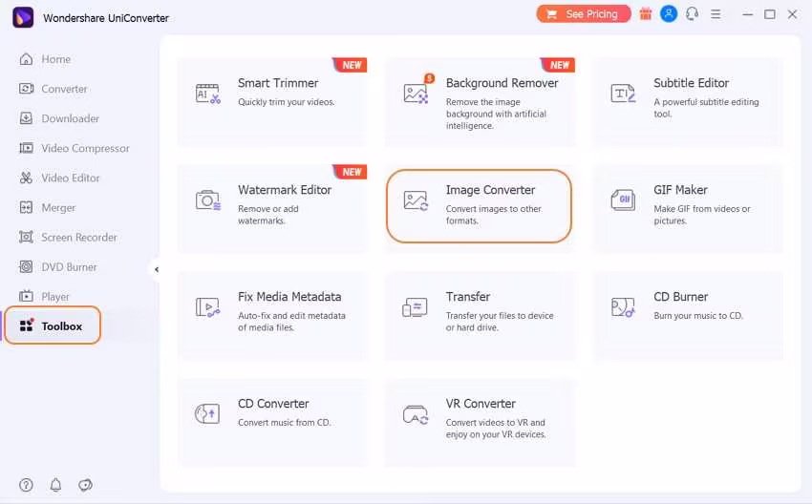Image resolution: width=812 pixels, height=504 pixels.
Task: Open the Fix Media Metadata title
Action: [x=289, y=297]
